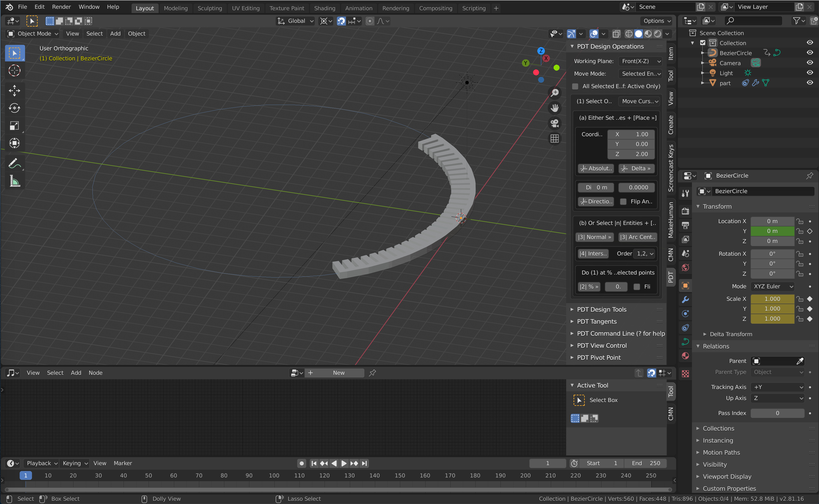Activate the Move tool

14,90
